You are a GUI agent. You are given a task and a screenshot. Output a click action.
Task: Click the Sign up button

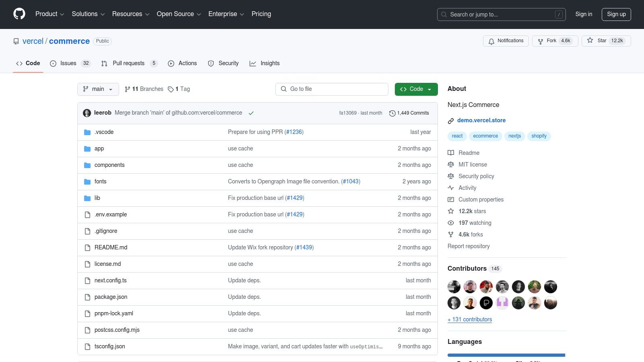(x=616, y=14)
